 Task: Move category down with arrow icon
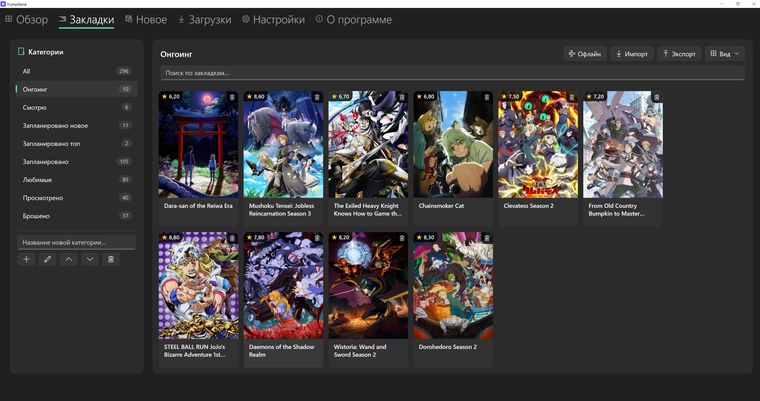point(90,259)
